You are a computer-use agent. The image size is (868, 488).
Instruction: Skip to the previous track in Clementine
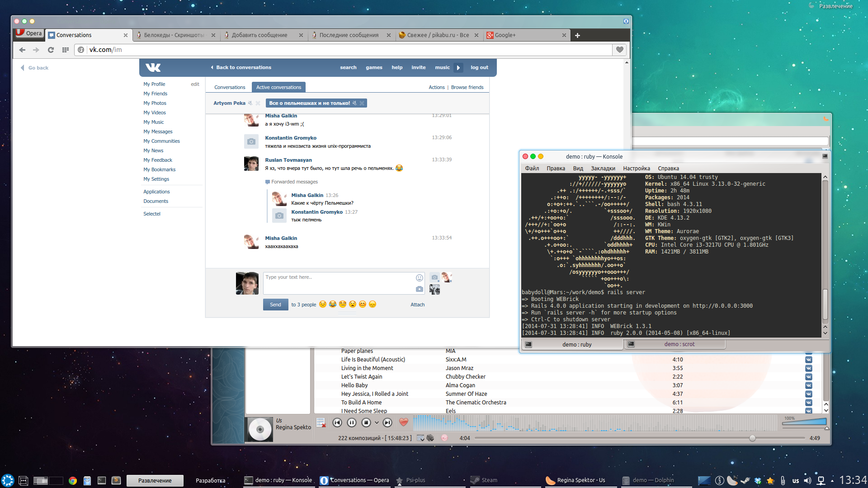click(x=337, y=422)
